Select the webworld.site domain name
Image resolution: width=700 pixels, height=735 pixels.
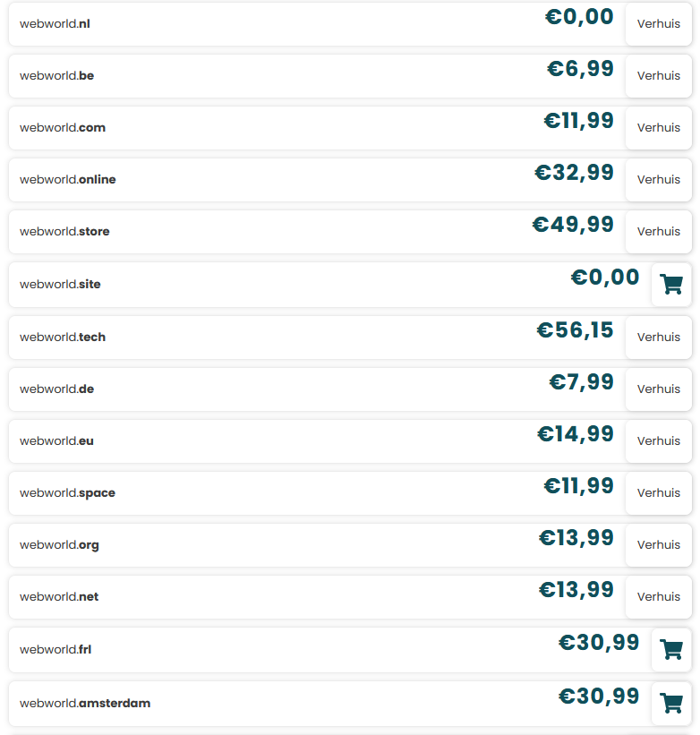coord(60,285)
